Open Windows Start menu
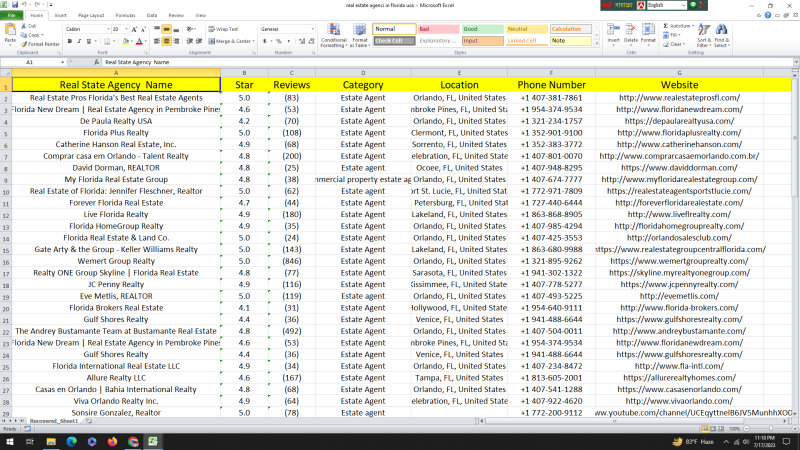Image resolution: width=800 pixels, height=450 pixels. tap(10, 442)
